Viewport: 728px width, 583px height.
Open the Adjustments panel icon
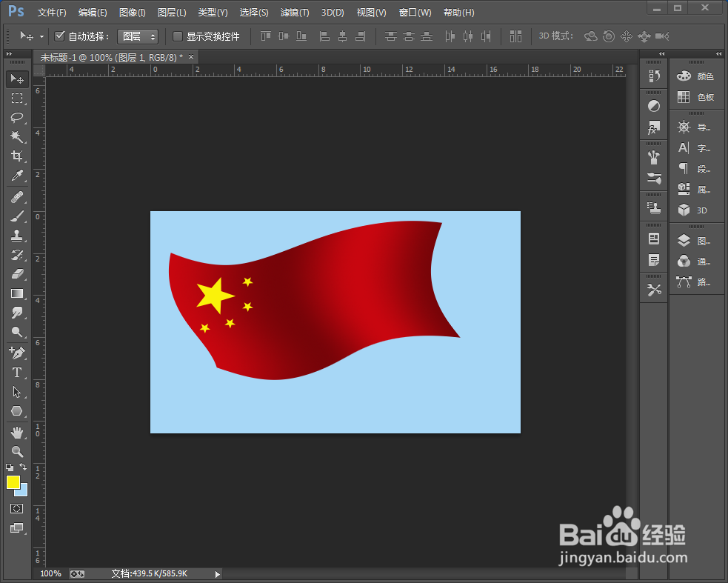(x=654, y=106)
